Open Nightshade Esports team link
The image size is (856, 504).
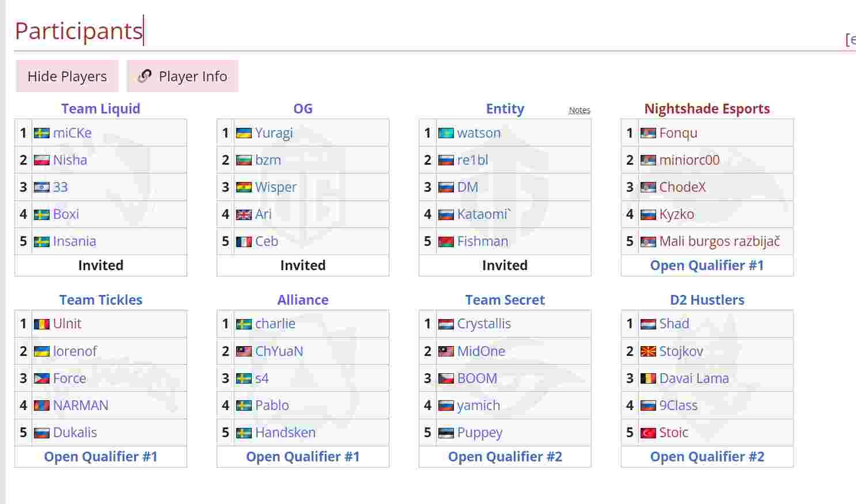[x=707, y=108]
